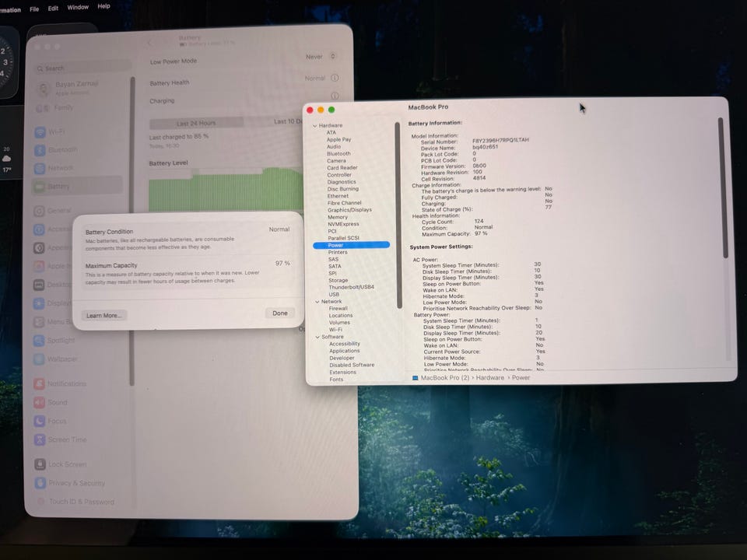Switch to Last 10 Days tab

[288, 121]
